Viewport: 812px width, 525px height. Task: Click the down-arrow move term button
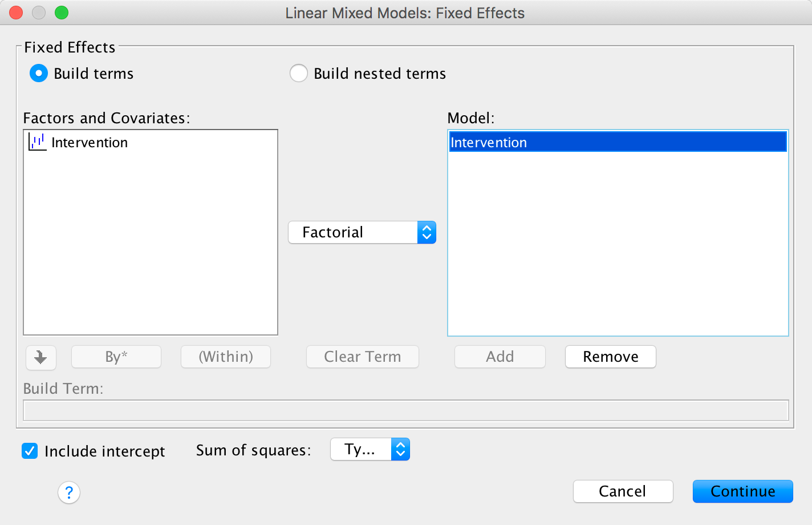pyautogui.click(x=40, y=357)
